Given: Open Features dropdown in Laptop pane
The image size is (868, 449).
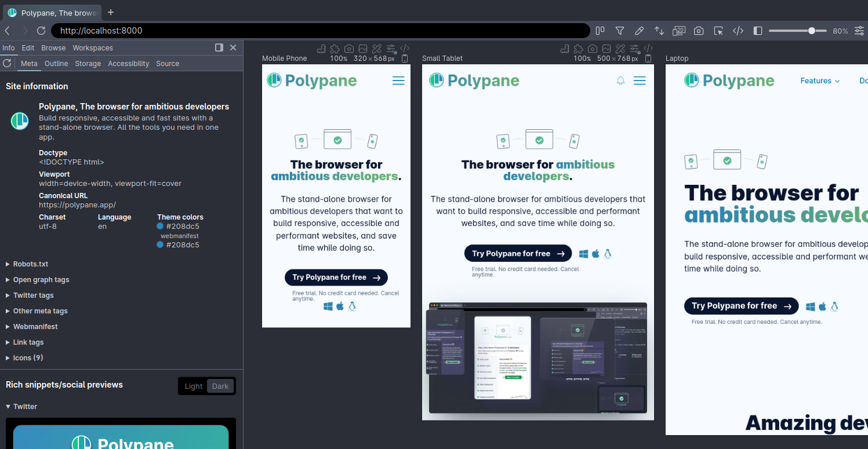Looking at the screenshot, I should coord(820,81).
